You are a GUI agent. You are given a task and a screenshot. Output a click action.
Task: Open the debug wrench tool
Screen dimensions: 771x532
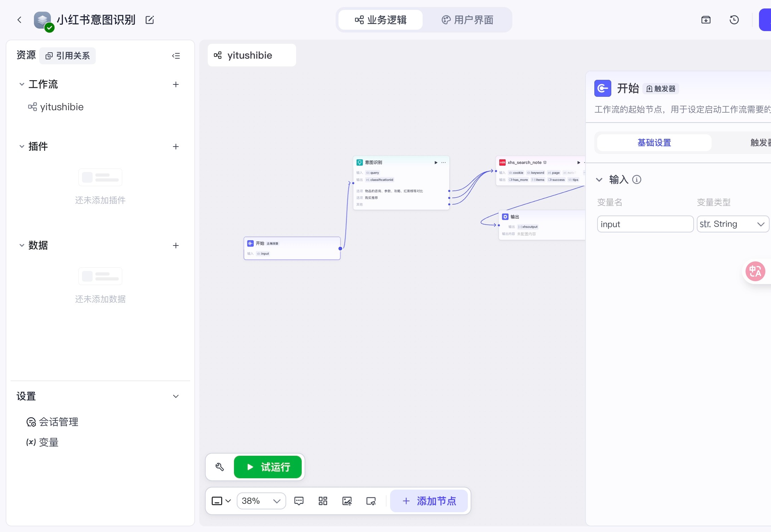(220, 467)
